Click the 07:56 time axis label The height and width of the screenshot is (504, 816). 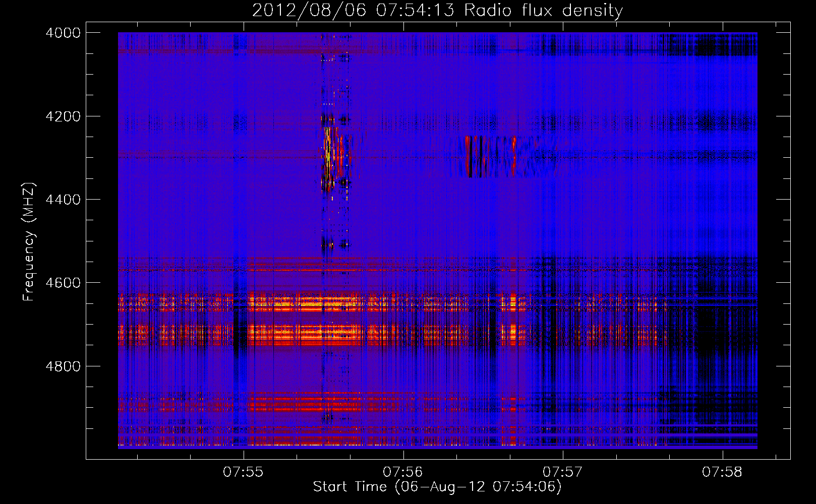[x=403, y=472]
